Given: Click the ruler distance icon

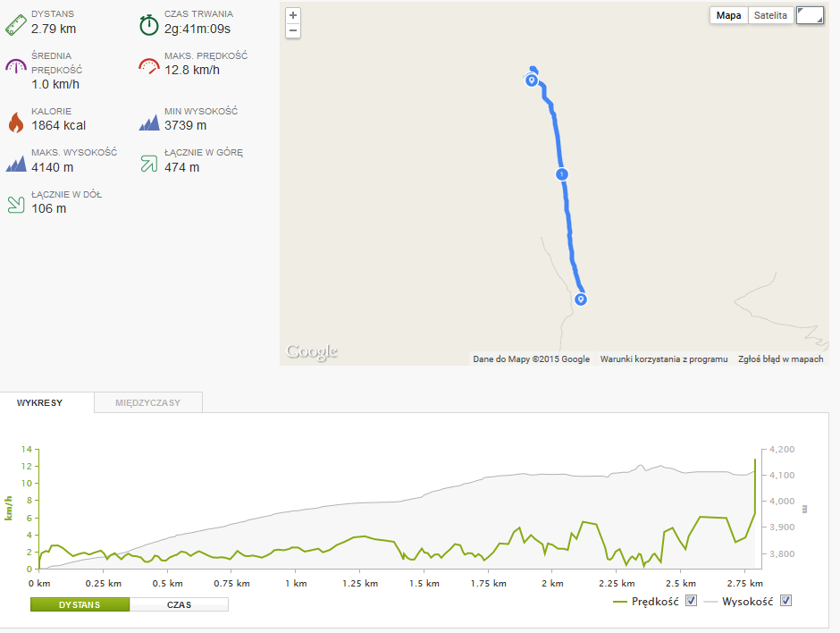Looking at the screenshot, I should click(16, 25).
